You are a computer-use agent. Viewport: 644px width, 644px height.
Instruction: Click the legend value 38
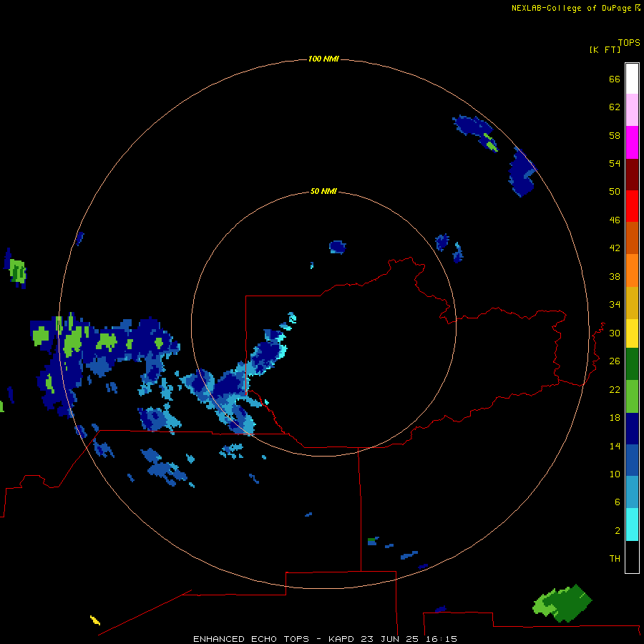pyautogui.click(x=615, y=276)
